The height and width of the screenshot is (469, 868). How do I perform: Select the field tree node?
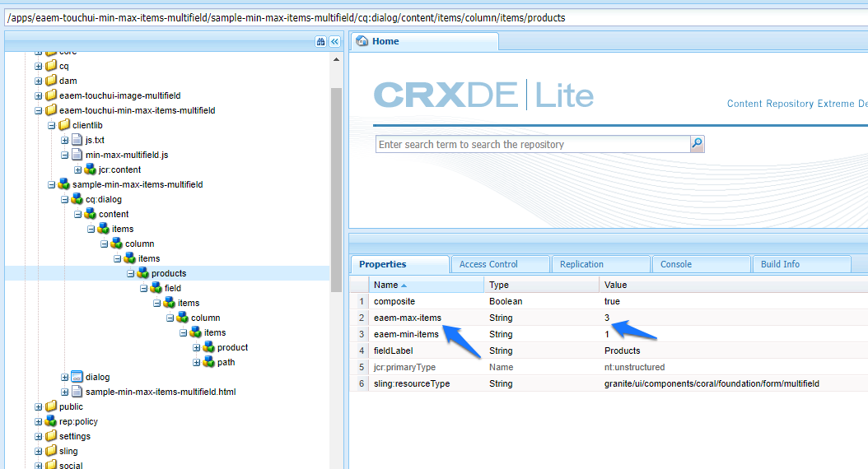coord(173,288)
